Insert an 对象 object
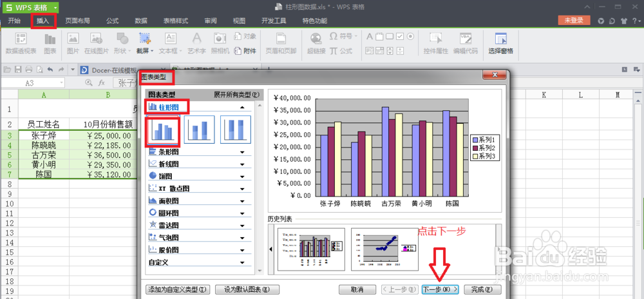Screen dimensions: 644x299 click(245, 37)
